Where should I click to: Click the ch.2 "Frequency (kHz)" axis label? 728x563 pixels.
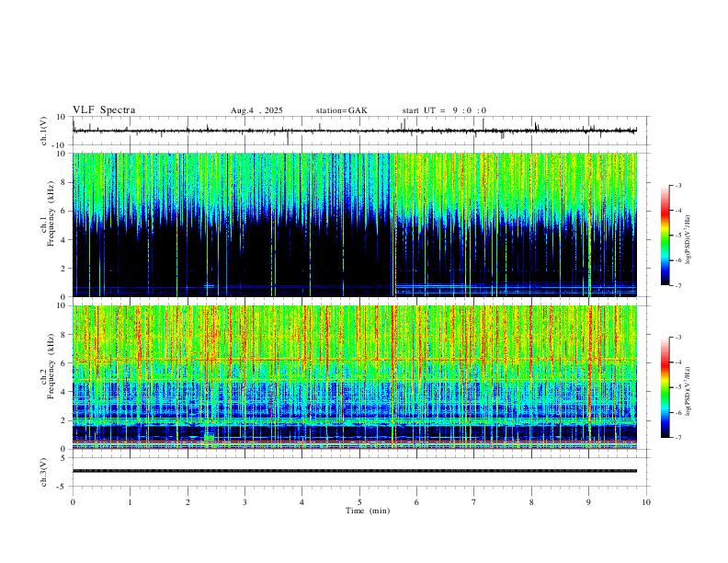coord(51,366)
